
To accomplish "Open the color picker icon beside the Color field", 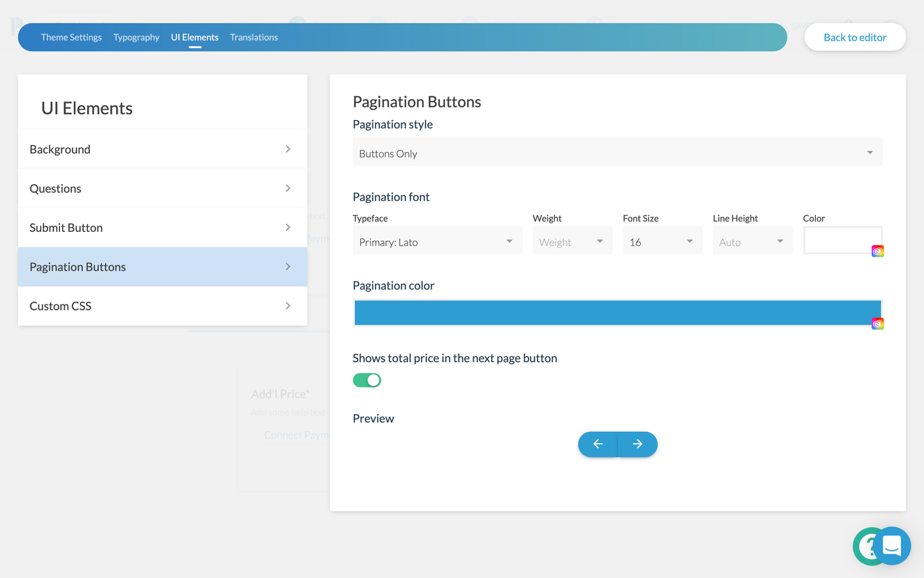I will click(x=877, y=250).
